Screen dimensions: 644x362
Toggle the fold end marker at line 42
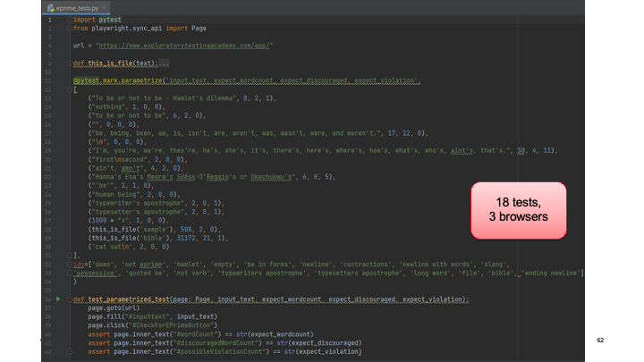tap(70, 351)
